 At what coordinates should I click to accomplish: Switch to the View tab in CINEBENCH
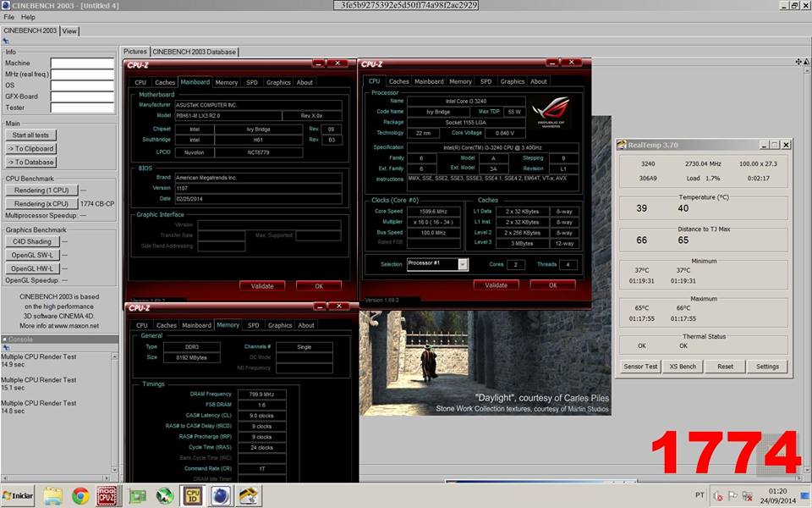[69, 31]
